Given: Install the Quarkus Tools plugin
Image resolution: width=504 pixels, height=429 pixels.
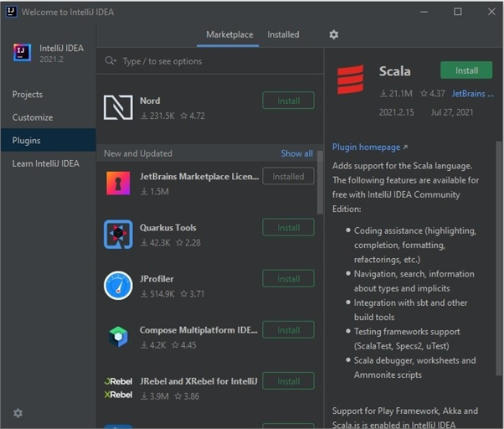Looking at the screenshot, I should tap(288, 227).
